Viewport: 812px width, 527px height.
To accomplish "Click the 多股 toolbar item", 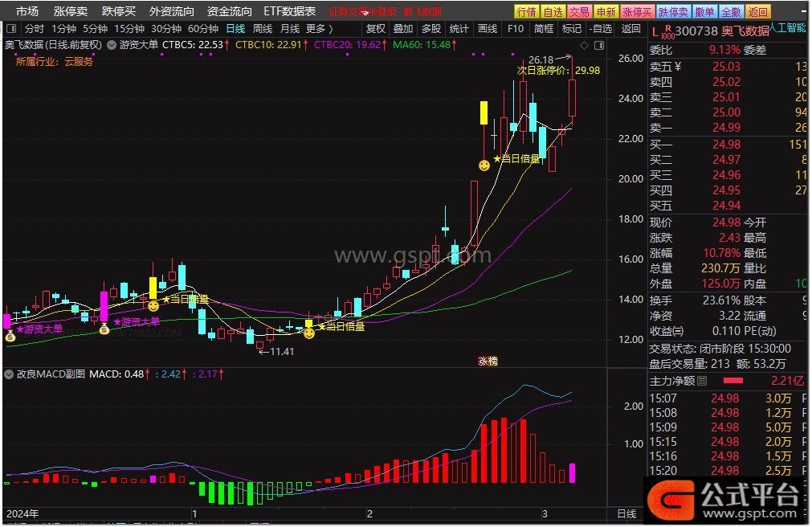I will 431,29.
